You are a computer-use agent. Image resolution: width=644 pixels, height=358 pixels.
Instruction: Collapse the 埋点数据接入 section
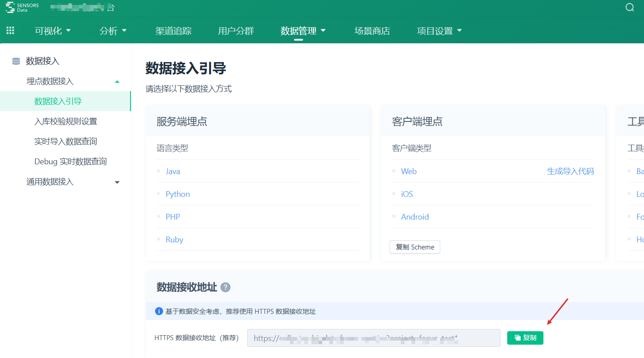tap(117, 82)
